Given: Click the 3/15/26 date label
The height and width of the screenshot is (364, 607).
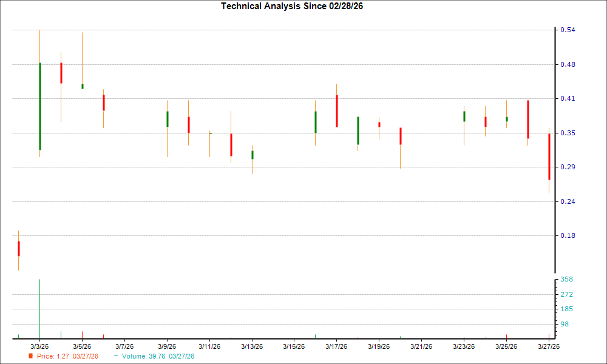Looking at the screenshot, I should [x=295, y=346].
